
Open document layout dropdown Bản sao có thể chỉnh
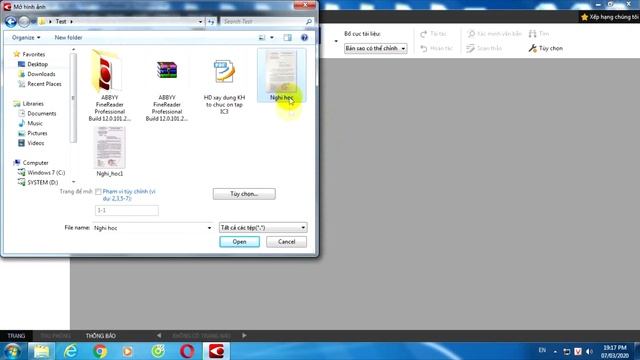[376, 48]
